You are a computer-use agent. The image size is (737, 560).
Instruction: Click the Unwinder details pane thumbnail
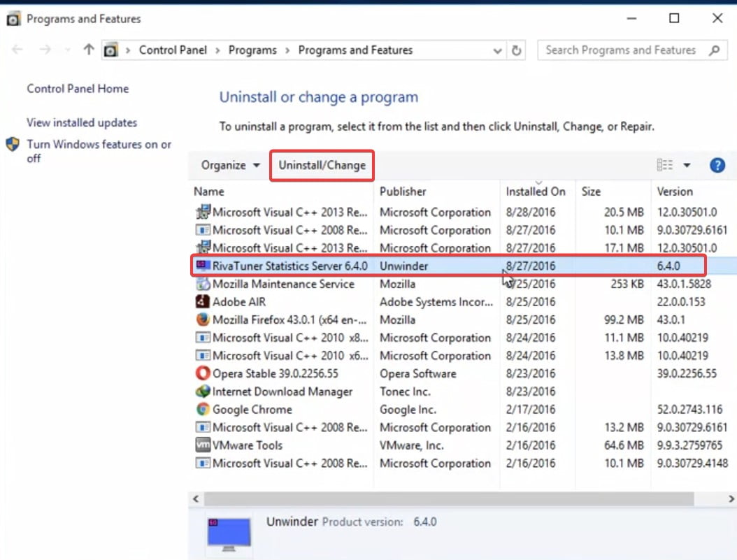coord(229,535)
